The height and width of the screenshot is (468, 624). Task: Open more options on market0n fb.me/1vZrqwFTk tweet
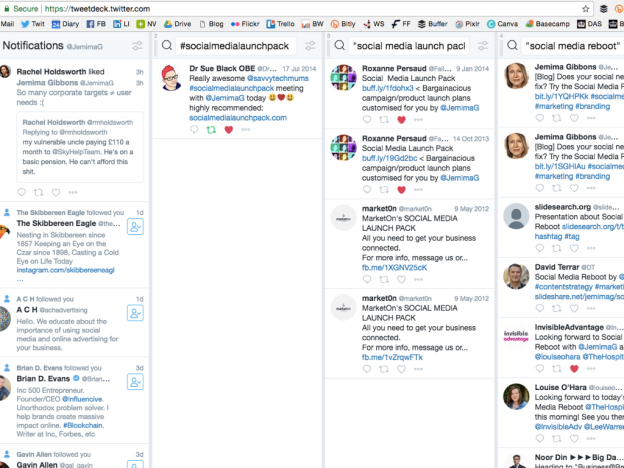(418, 369)
